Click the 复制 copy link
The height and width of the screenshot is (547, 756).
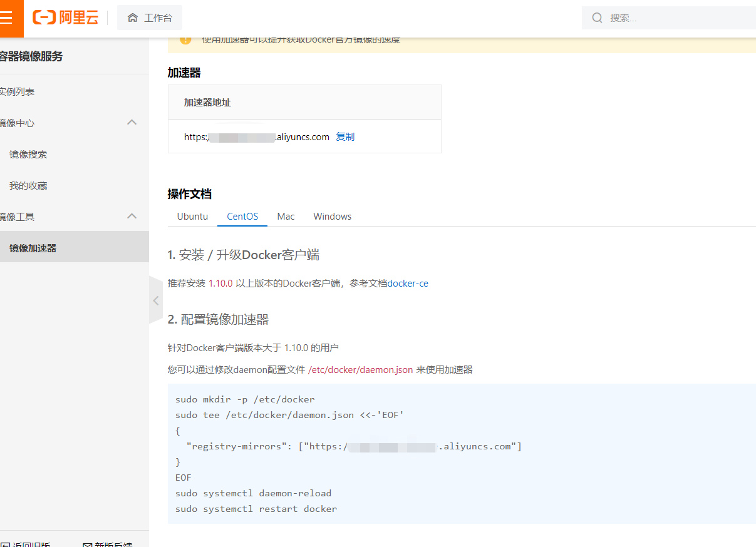pos(345,136)
